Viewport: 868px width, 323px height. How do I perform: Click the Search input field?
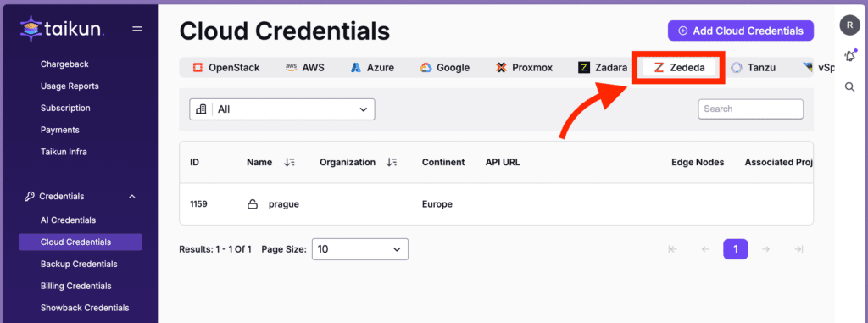(751, 109)
